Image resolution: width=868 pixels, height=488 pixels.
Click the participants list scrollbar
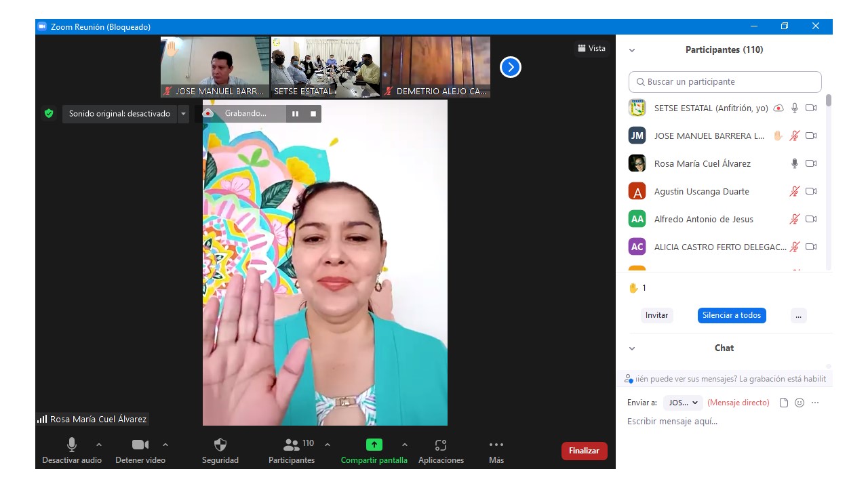(x=828, y=101)
